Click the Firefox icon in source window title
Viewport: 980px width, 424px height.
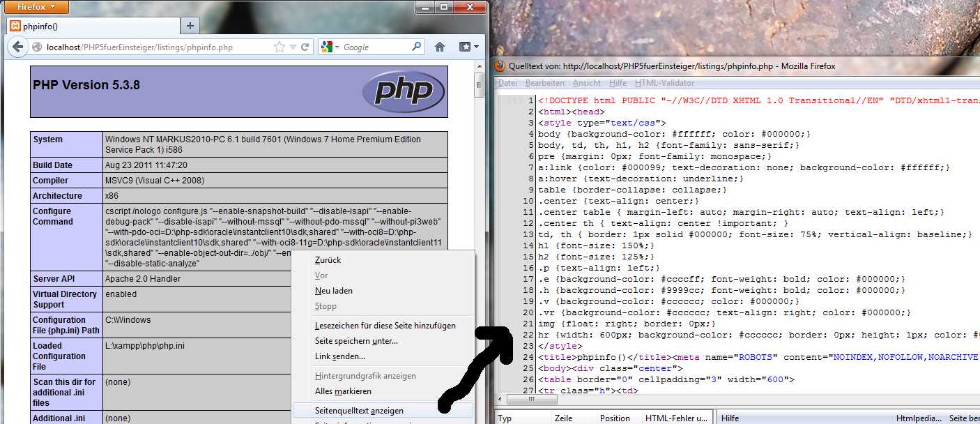(500, 66)
